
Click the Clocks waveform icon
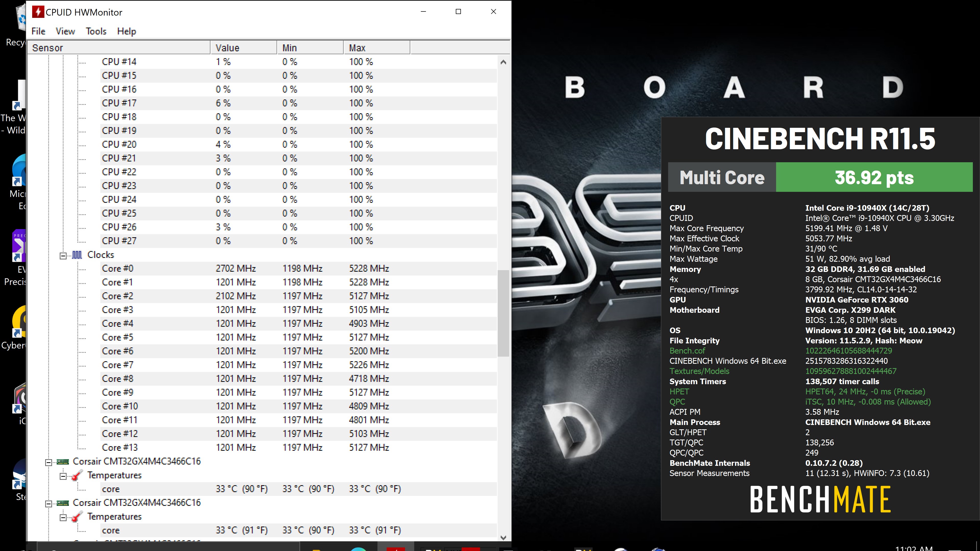pyautogui.click(x=77, y=255)
